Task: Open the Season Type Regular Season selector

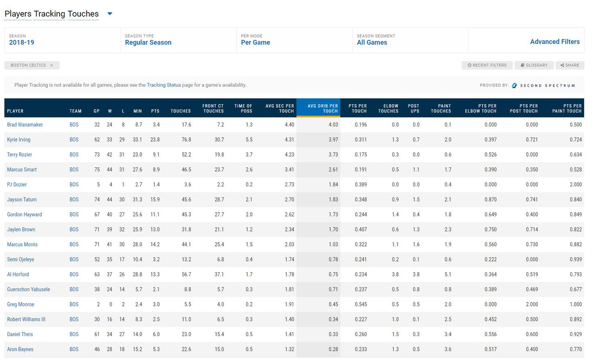Action: pyautogui.click(x=179, y=39)
